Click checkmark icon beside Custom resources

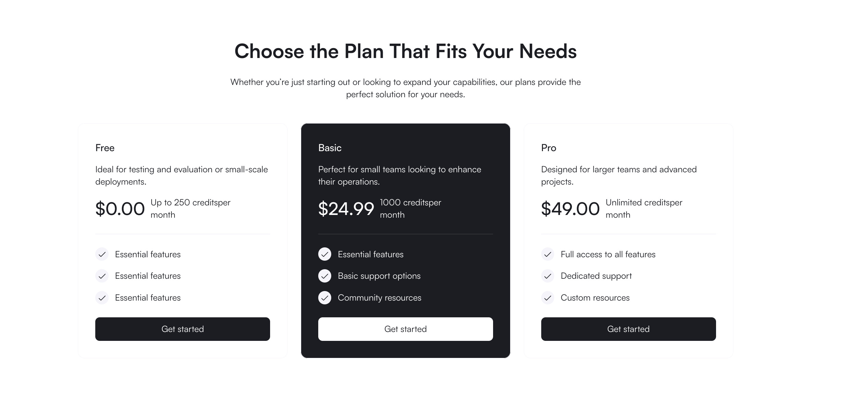pos(547,298)
